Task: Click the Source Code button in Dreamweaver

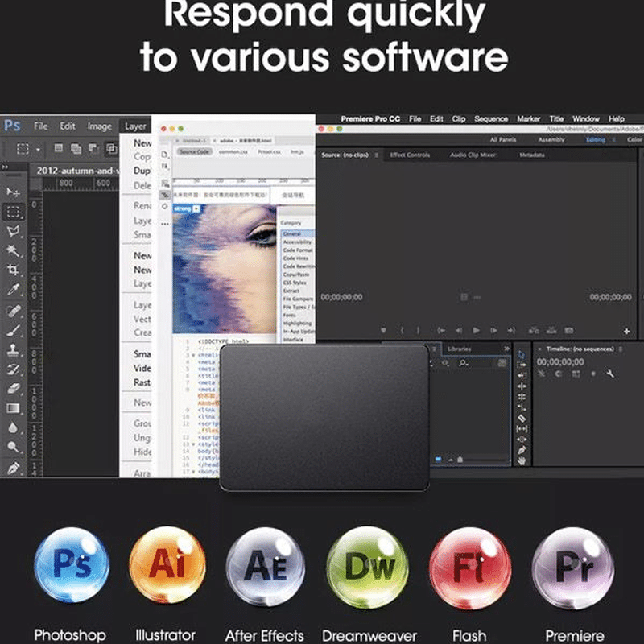Action: point(195,151)
